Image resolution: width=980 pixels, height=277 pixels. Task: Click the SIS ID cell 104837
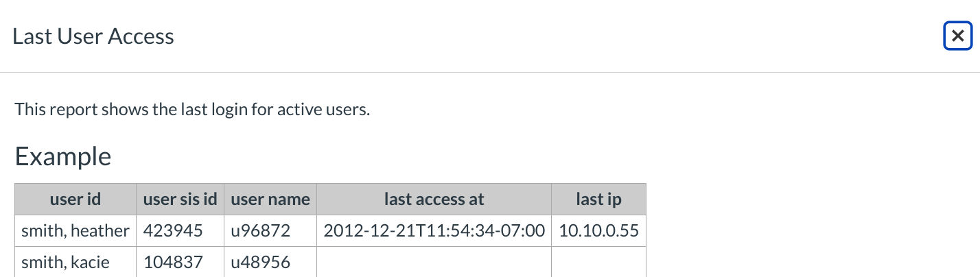click(173, 262)
